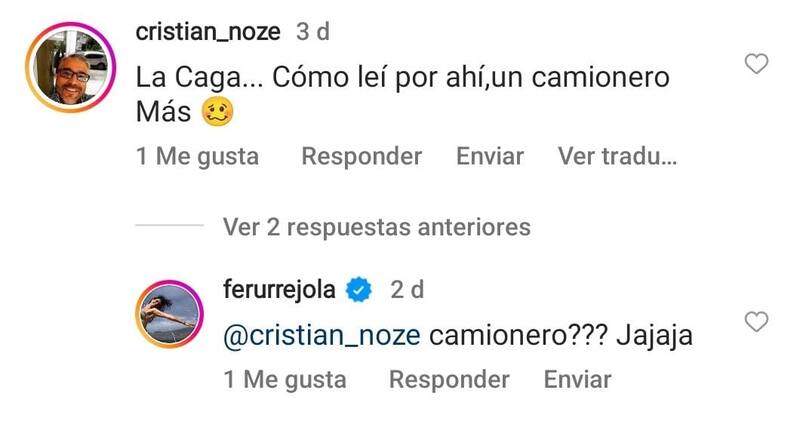
Task: Expand "Ver 2 respuestas anteriores"
Action: click(378, 227)
